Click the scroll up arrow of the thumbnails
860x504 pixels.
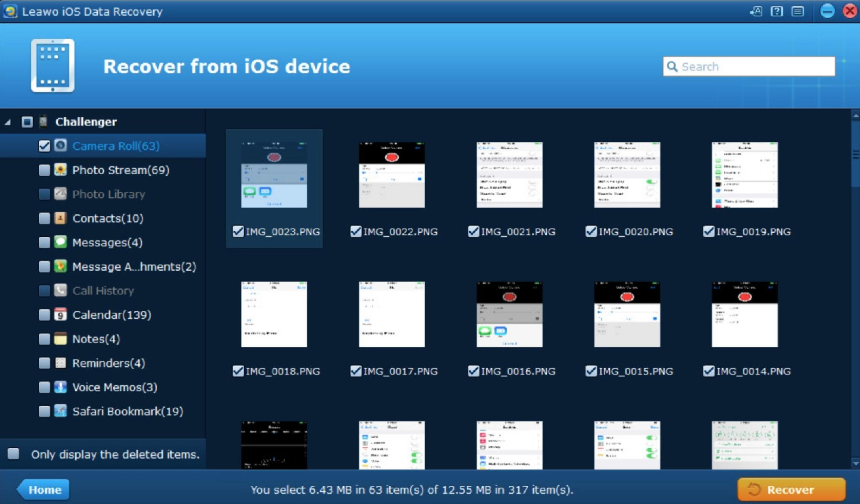click(855, 116)
